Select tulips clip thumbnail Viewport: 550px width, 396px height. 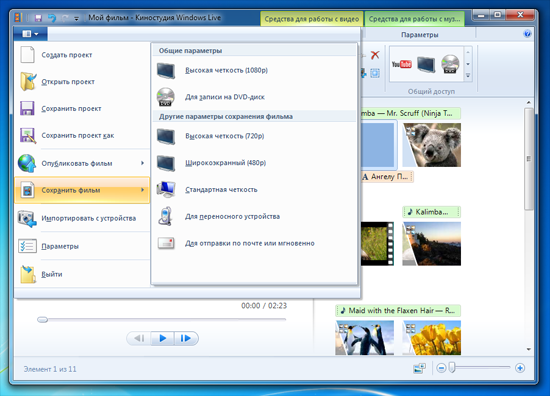pyautogui.click(x=431, y=338)
